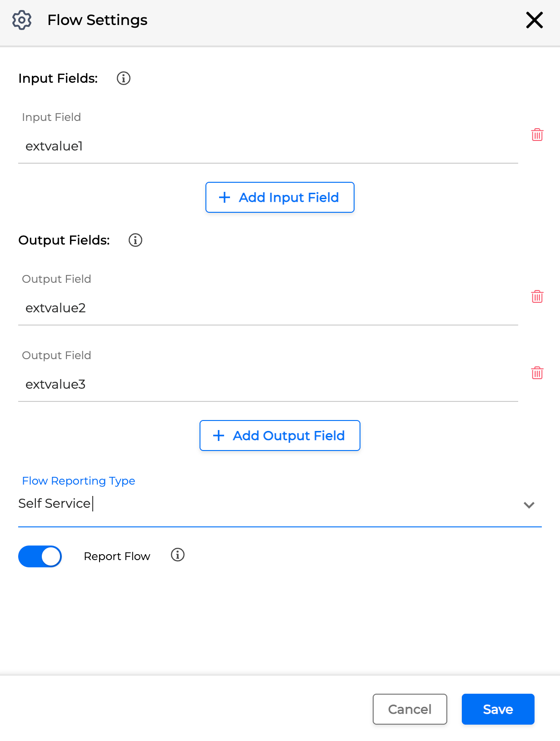Open the Input Fields info tooltip
The height and width of the screenshot is (741, 560).
click(123, 78)
